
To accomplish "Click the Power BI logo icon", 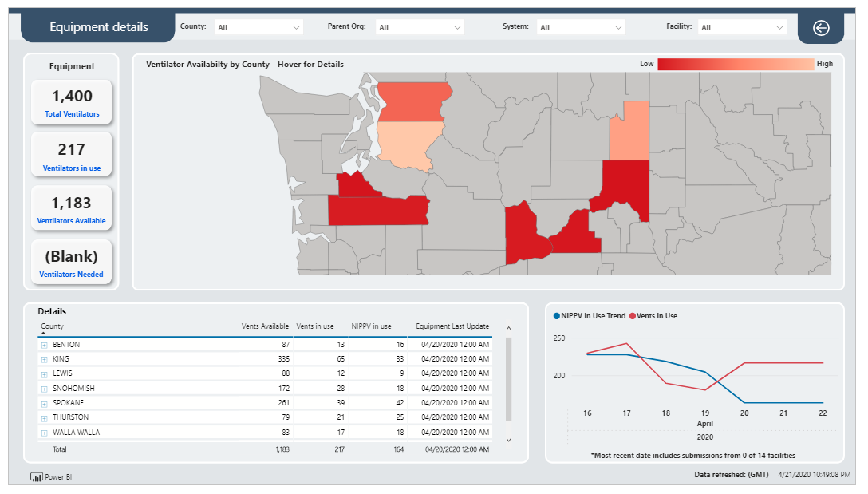I will (x=37, y=476).
